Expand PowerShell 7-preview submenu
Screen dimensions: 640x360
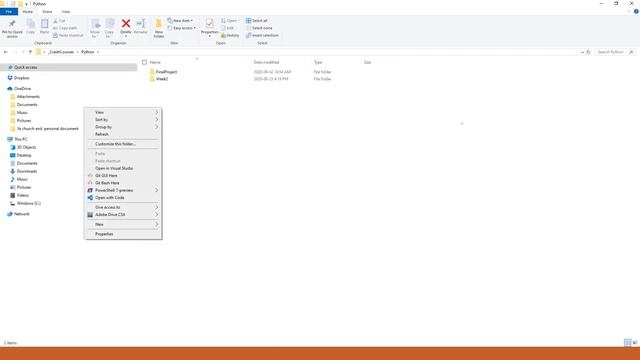point(123,190)
